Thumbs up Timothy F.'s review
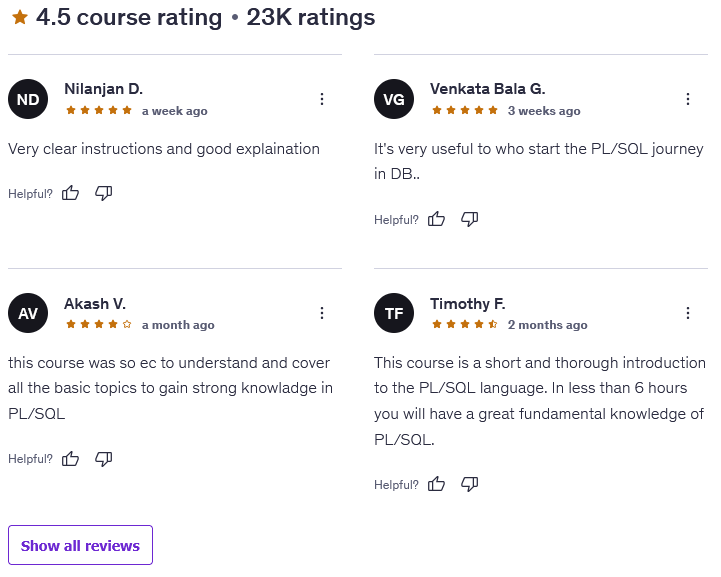Image resolution: width=721 pixels, height=577 pixels. (437, 484)
